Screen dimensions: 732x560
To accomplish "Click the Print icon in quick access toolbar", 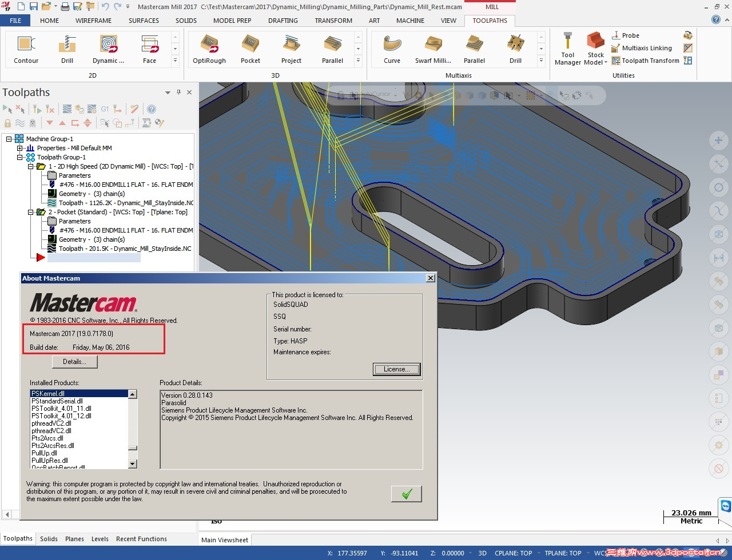I will click(65, 7).
